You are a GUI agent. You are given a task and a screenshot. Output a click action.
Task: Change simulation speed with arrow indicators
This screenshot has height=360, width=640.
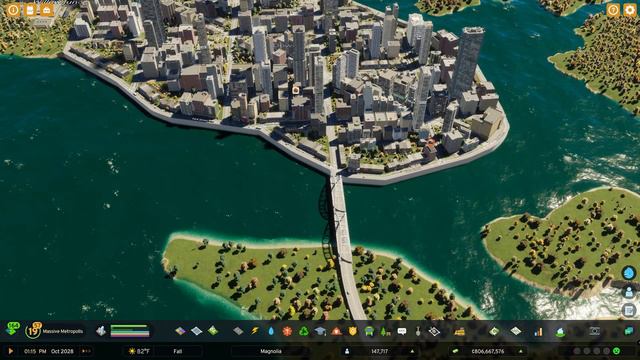click(x=86, y=351)
